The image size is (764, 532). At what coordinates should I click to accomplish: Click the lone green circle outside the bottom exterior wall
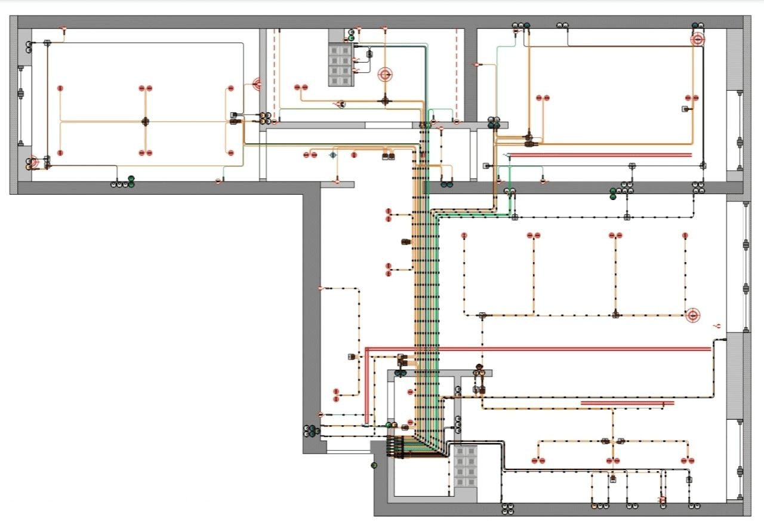374,465
